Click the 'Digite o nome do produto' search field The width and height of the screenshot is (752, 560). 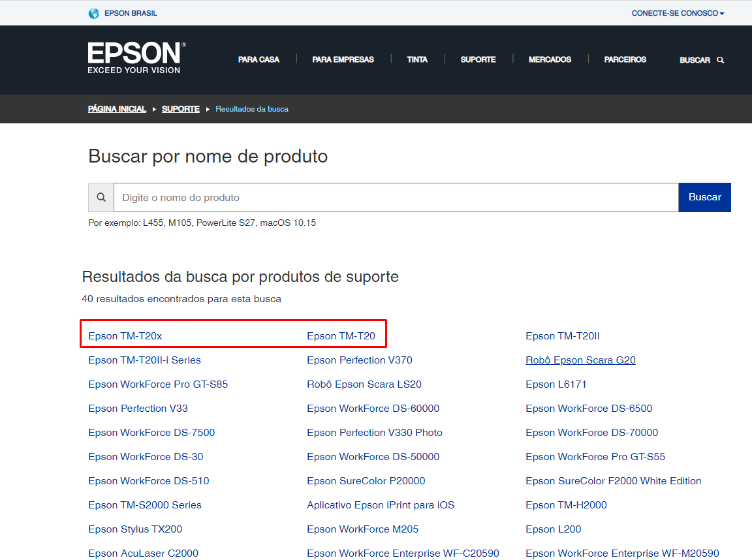396,197
